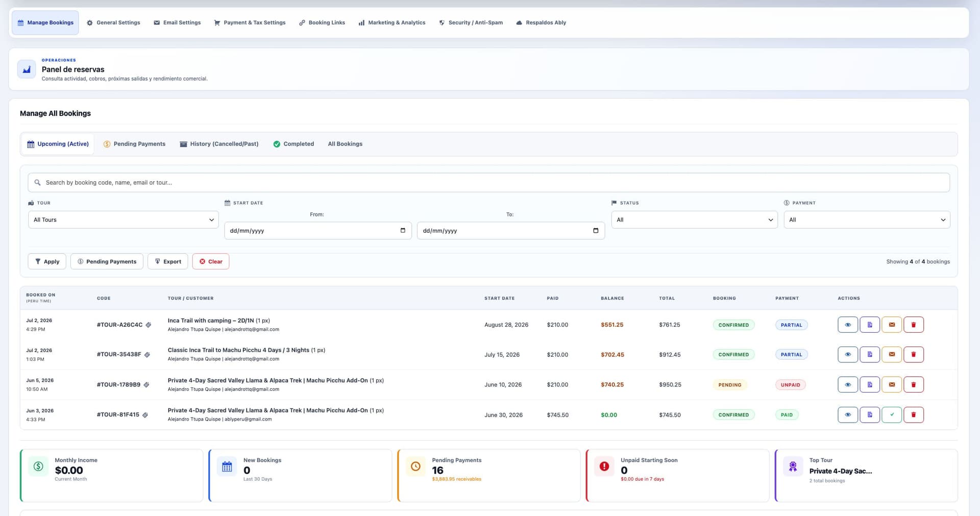This screenshot has height=516, width=980.
Task: Switch to Completed bookings tab
Action: click(x=293, y=144)
